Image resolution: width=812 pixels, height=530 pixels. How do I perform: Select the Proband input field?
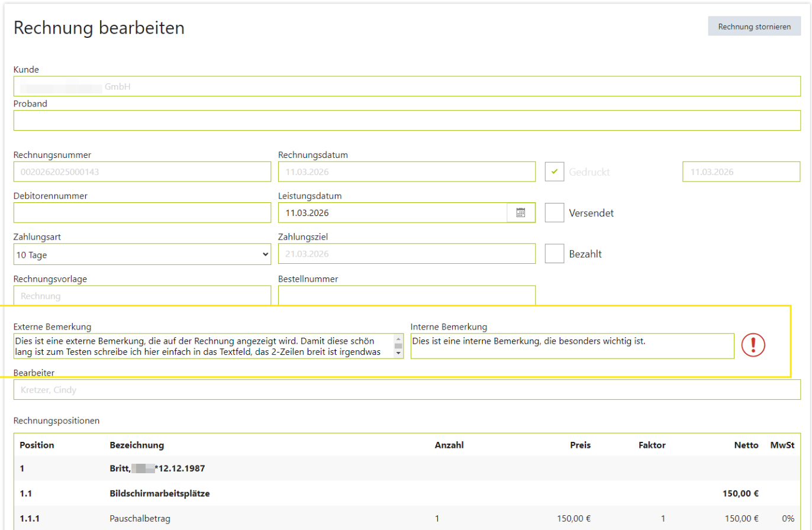(407, 120)
